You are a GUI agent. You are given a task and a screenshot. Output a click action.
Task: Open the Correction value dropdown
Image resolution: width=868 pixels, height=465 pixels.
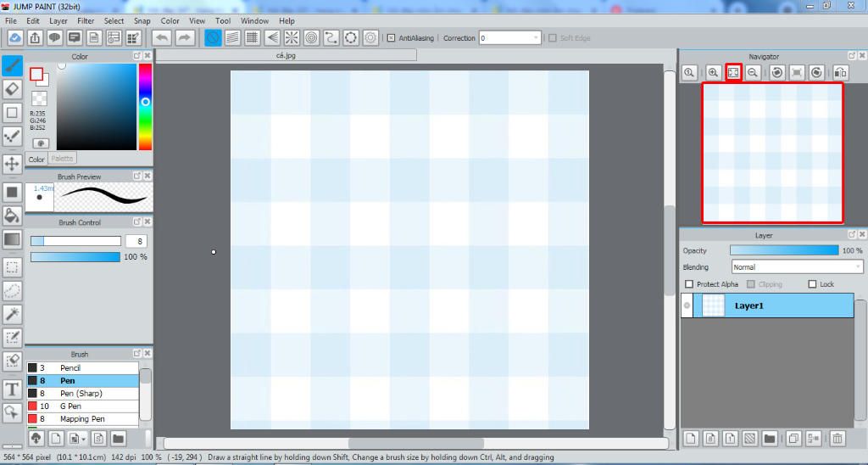pos(536,37)
